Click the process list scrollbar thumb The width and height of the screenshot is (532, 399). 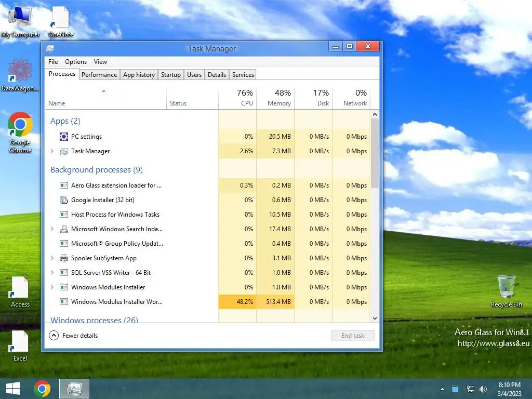click(375, 153)
